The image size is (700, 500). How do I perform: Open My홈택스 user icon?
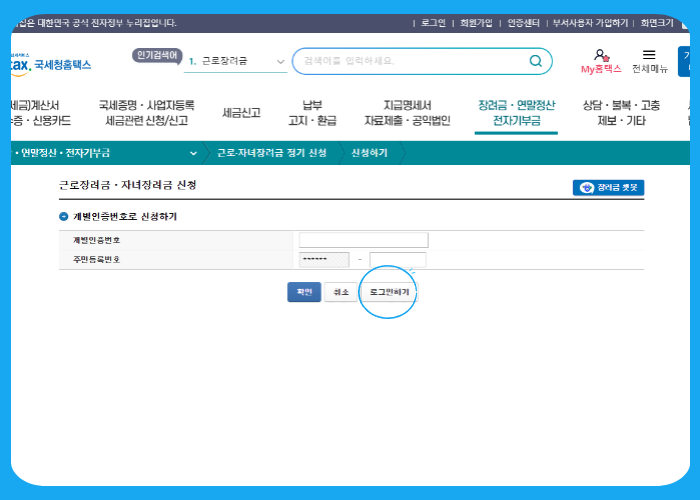pos(601,61)
